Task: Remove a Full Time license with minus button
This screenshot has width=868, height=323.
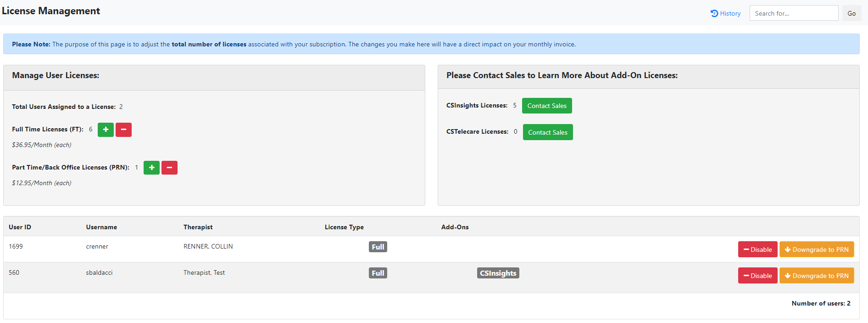Action: click(123, 130)
